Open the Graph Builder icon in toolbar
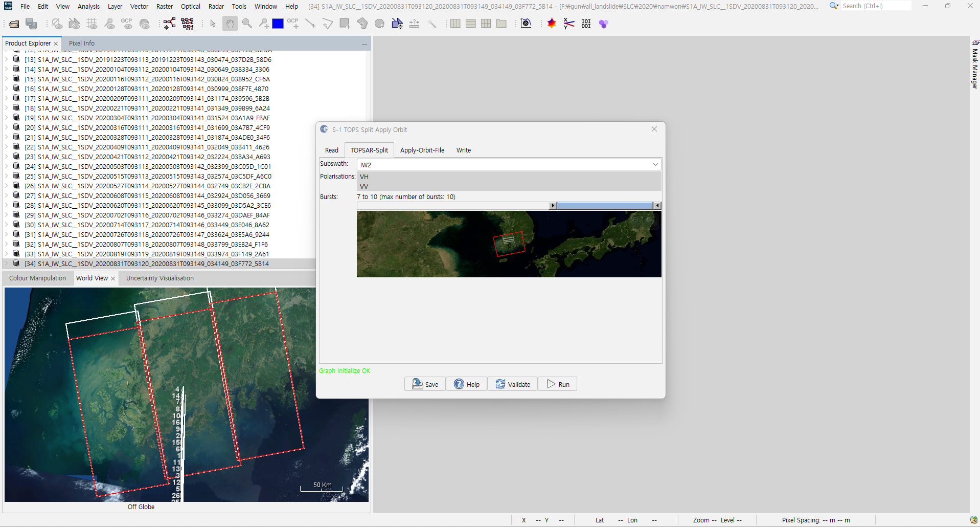 point(170,24)
